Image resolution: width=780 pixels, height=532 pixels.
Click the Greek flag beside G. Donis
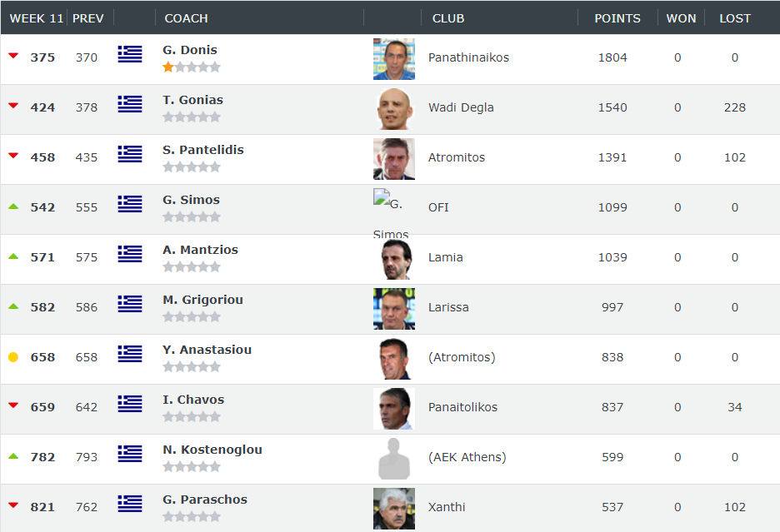(130, 53)
